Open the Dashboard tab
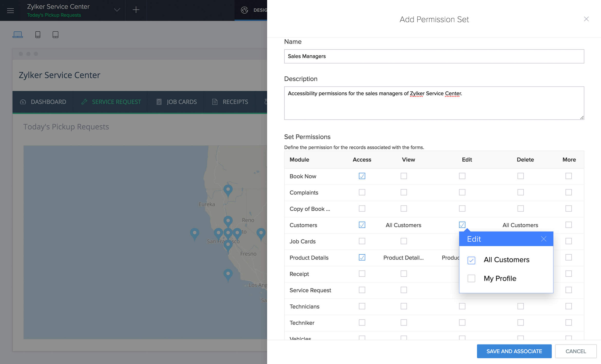 coord(43,102)
